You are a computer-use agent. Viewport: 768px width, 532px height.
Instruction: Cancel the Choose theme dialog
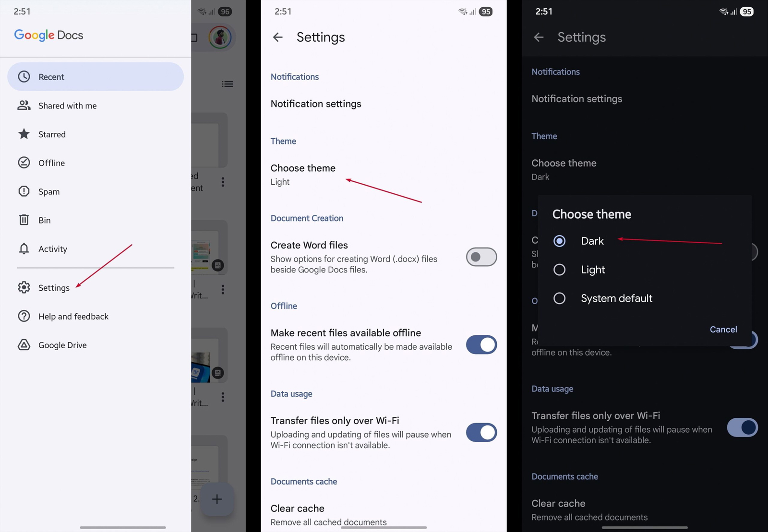point(723,330)
